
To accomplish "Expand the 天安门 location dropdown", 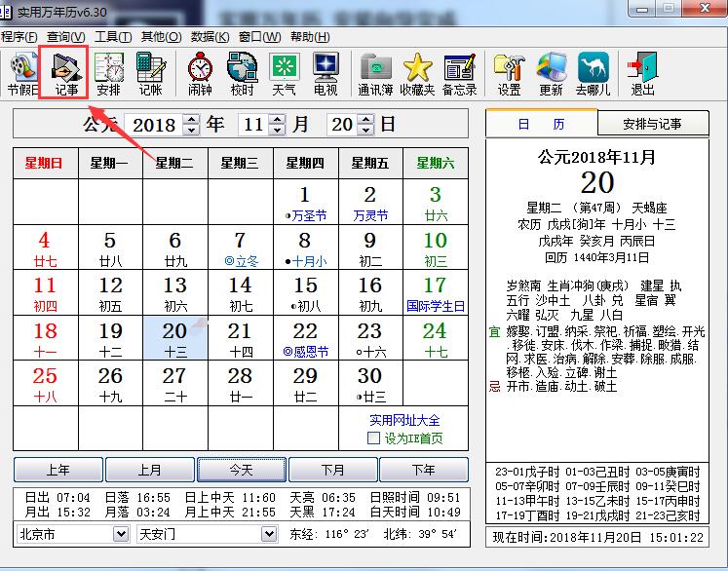I will [x=269, y=534].
